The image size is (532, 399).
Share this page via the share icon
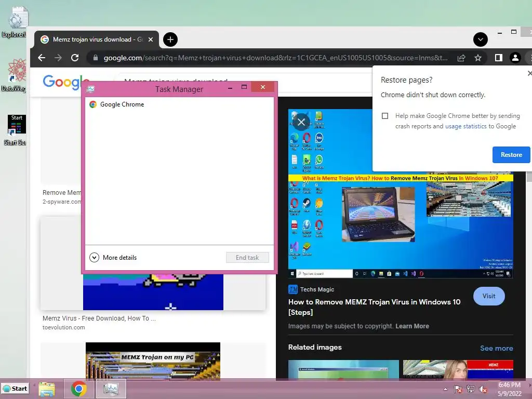[461, 58]
